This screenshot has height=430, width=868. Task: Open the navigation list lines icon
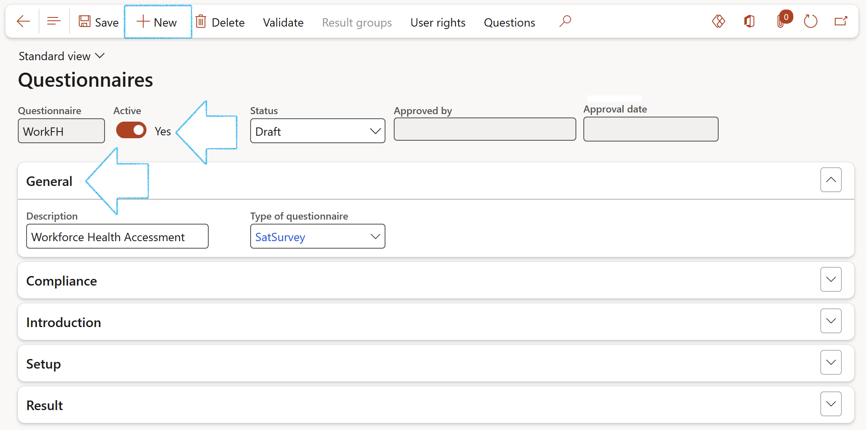54,22
